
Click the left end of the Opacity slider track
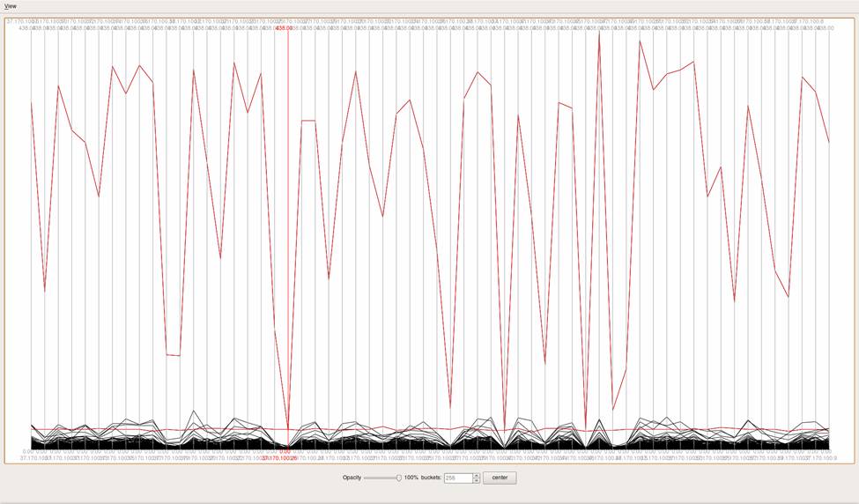point(365,478)
